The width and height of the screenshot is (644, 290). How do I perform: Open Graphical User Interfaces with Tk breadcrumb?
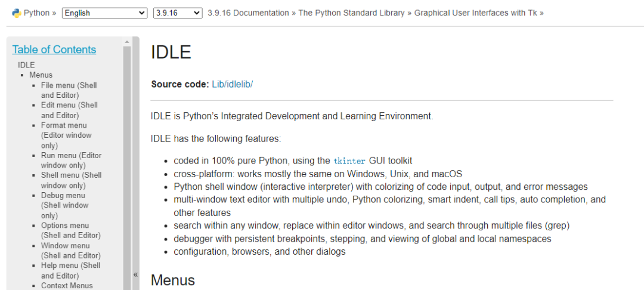[476, 13]
